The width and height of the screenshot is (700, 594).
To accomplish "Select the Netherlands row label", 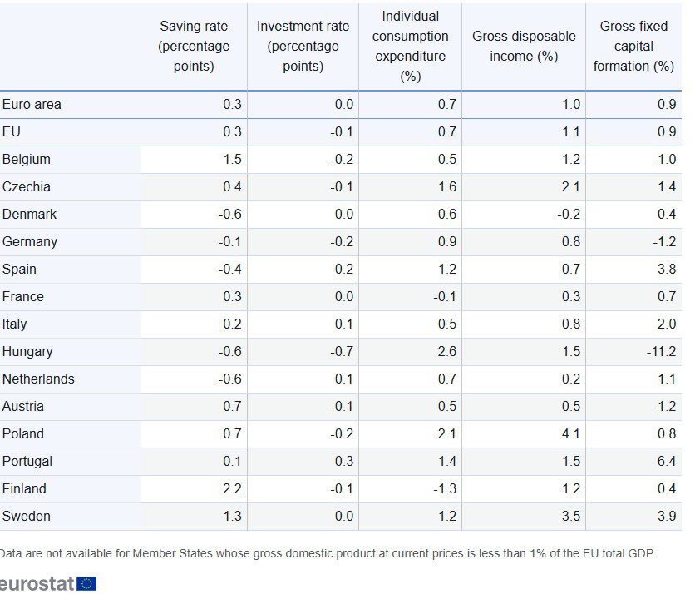I will [x=38, y=379].
